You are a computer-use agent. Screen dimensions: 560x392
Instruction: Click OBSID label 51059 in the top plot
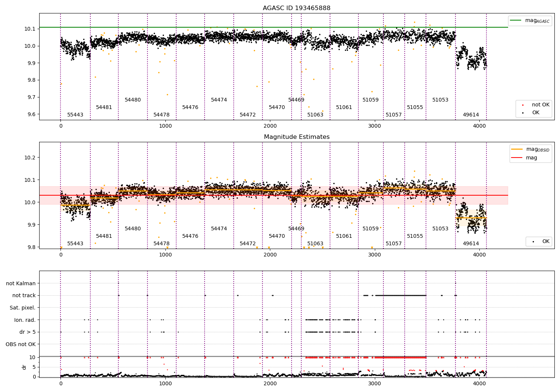pos(371,100)
